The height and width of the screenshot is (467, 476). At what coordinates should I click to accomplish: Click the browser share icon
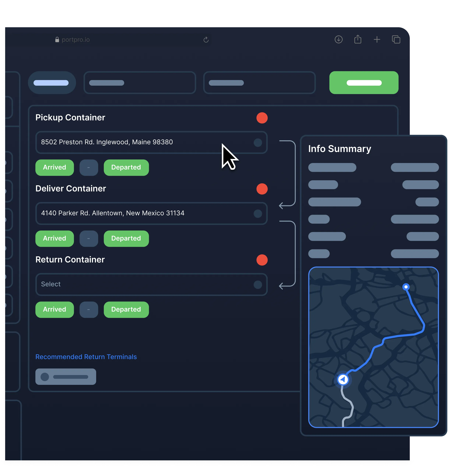[358, 39]
